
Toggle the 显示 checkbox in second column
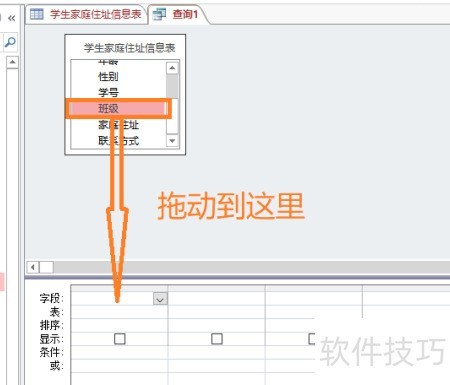[217, 339]
